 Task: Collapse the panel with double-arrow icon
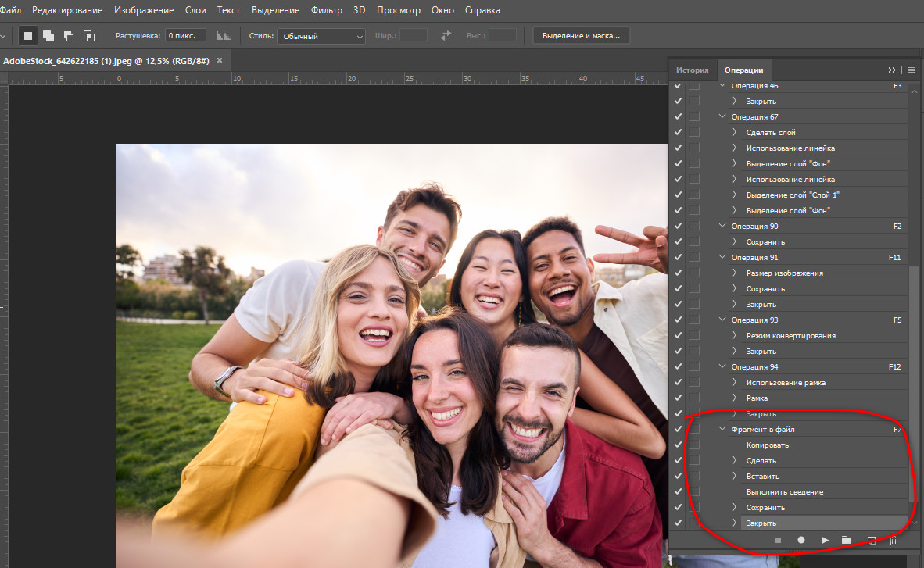(x=892, y=70)
